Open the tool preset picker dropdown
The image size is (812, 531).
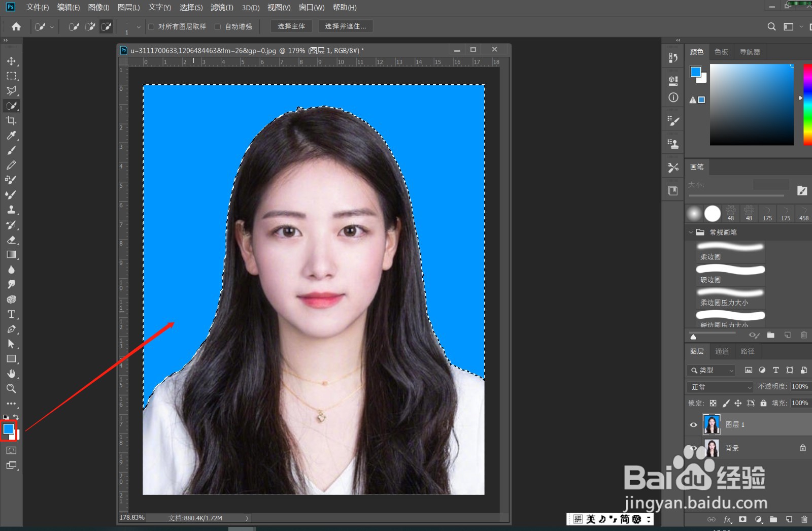tap(44, 26)
